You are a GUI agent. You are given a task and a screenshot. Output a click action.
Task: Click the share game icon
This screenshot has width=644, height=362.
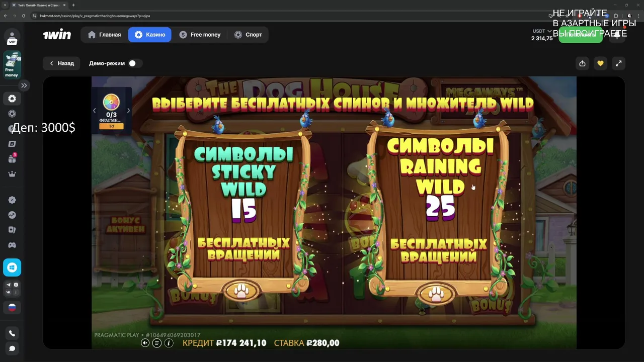(x=582, y=63)
